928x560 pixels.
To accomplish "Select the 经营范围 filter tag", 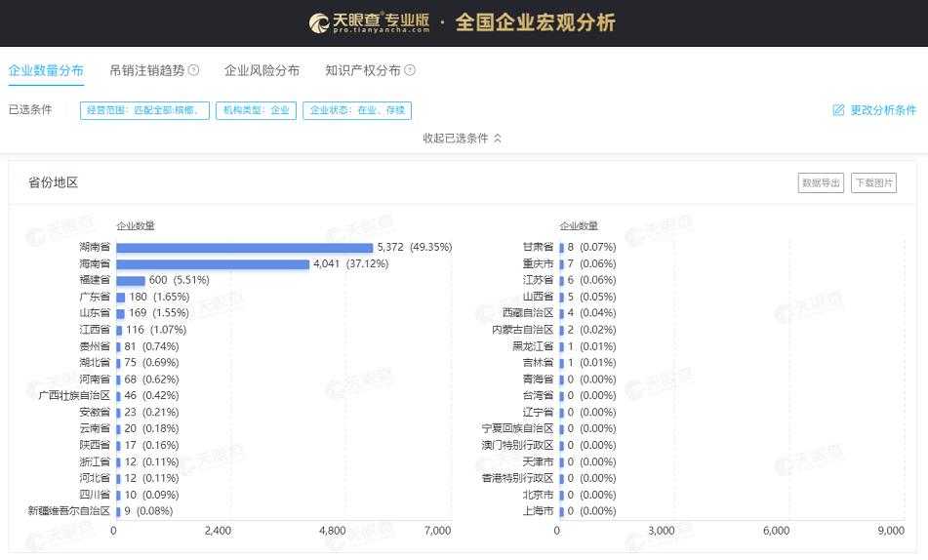I will [x=144, y=110].
